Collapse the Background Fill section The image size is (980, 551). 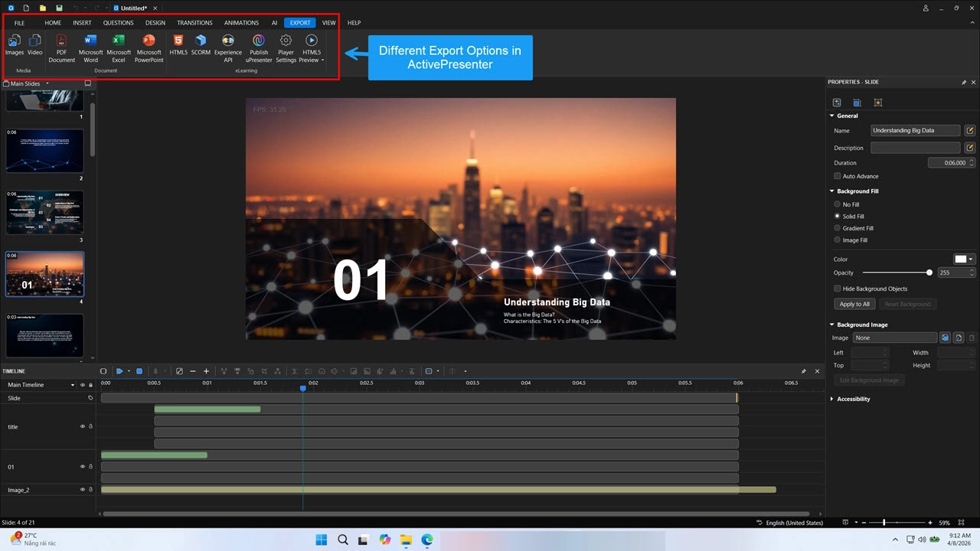pos(832,191)
